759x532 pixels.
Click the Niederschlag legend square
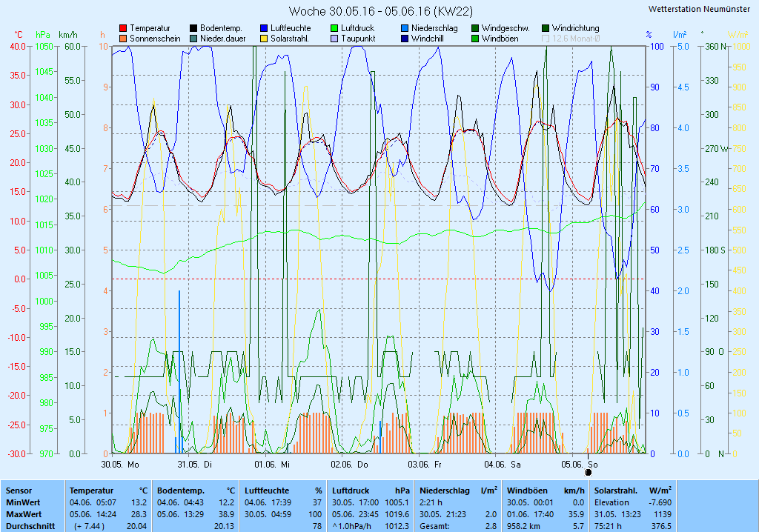pos(405,28)
